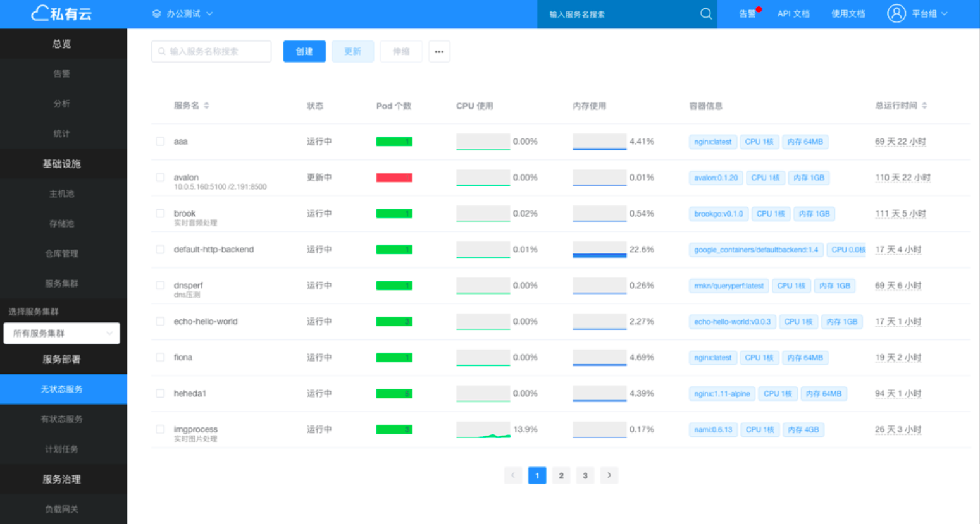Viewport: 980px width, 524px height.
Task: Click the brookgo:v0.1.0 container tag
Action: pos(718,214)
